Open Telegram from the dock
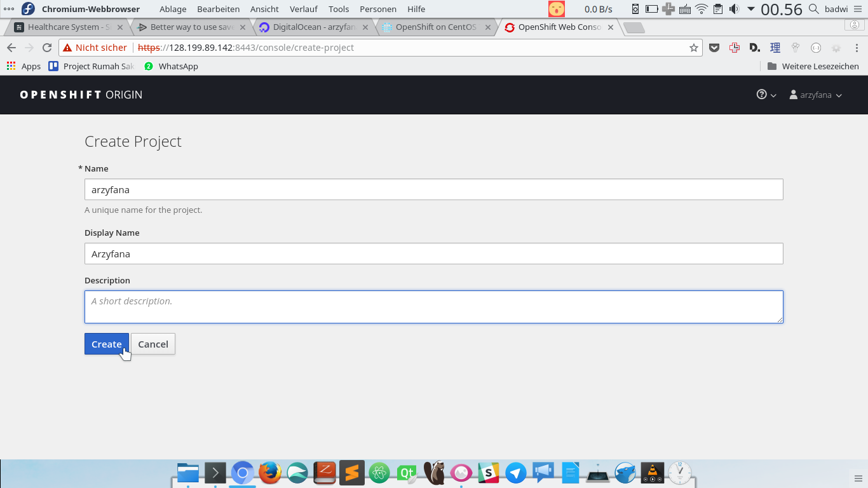The image size is (868, 488). [x=516, y=473]
